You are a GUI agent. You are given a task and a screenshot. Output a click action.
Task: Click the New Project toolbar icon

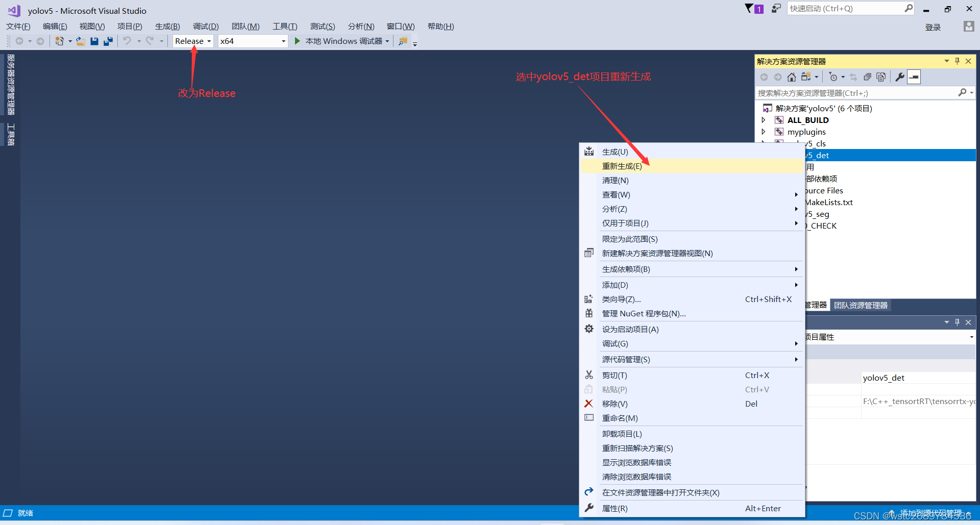[60, 41]
